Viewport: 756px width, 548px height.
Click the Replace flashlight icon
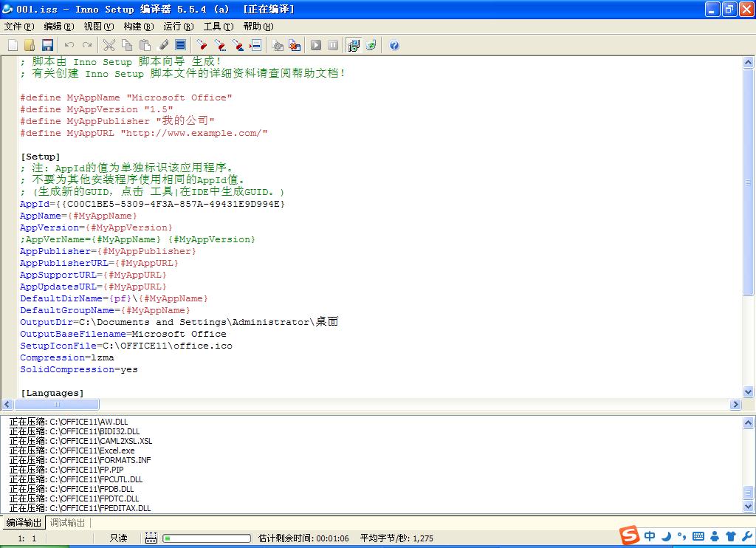click(x=238, y=45)
